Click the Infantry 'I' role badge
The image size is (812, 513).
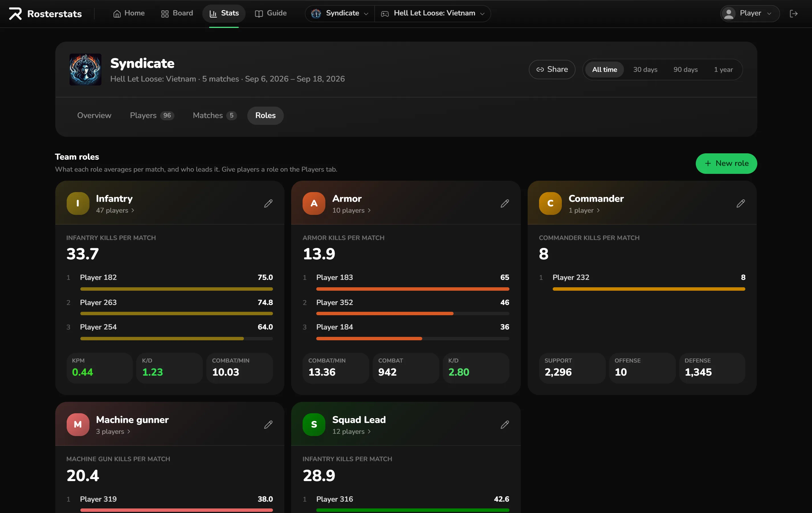click(78, 203)
